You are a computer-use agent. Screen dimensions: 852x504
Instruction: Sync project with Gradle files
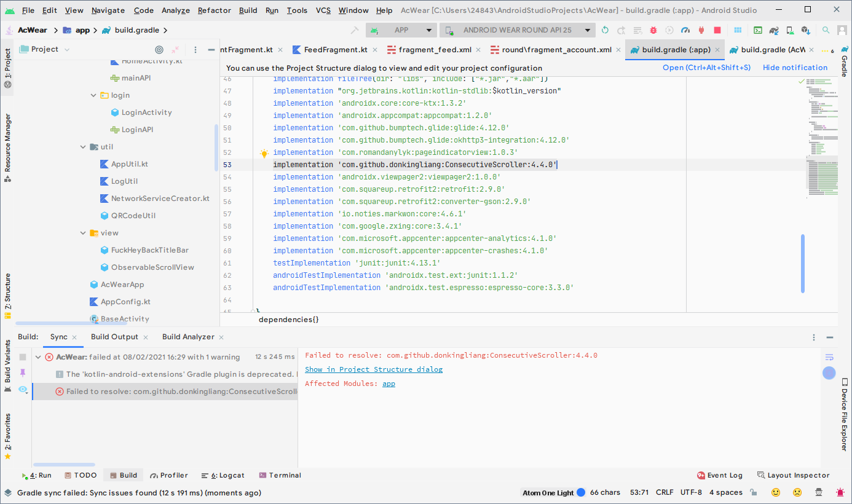point(774,30)
